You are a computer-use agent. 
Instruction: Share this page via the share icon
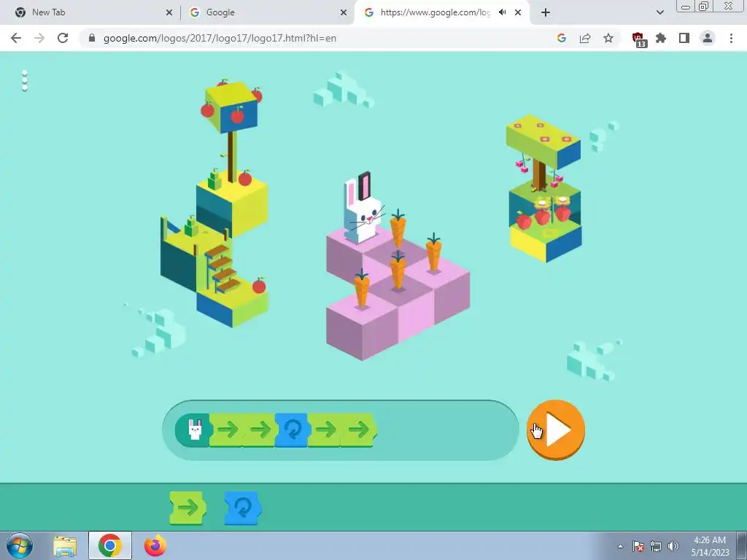pos(585,38)
